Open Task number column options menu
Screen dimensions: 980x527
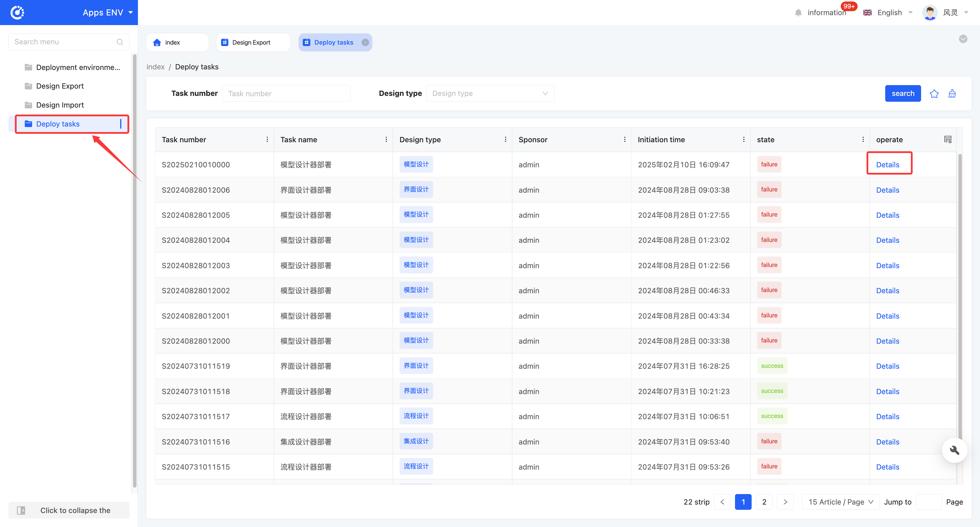tap(267, 140)
